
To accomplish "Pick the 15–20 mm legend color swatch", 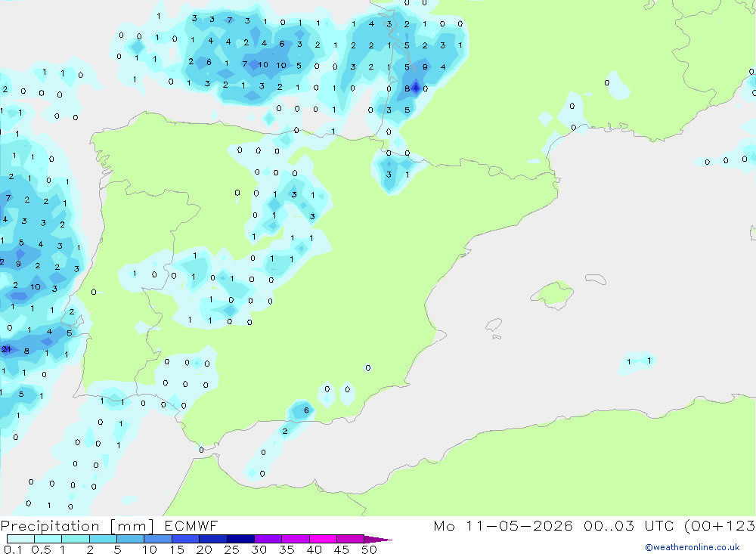I will pos(186,539).
